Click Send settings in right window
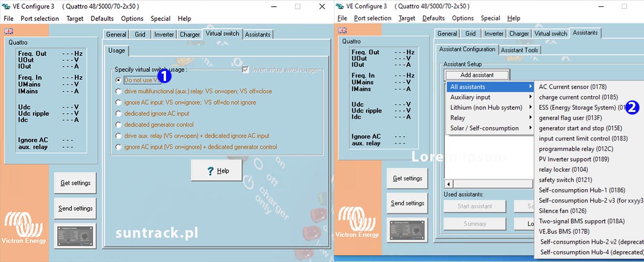 pyautogui.click(x=407, y=203)
